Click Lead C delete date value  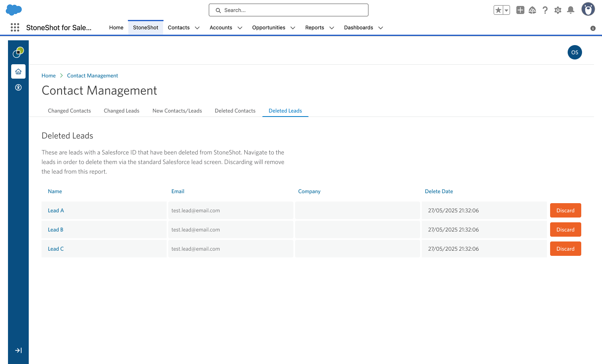click(453, 249)
